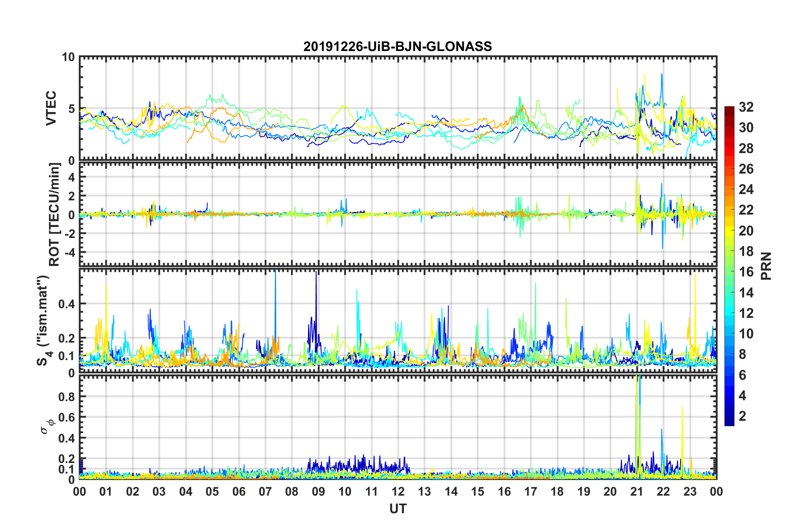Click the x-axis tick label 06

239,491
